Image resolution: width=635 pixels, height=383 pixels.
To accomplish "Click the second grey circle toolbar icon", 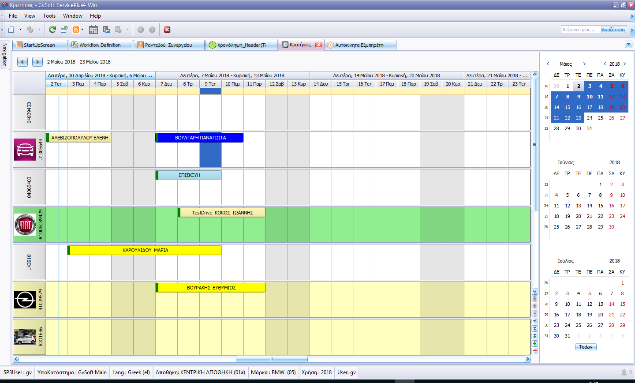I will coord(152,30).
